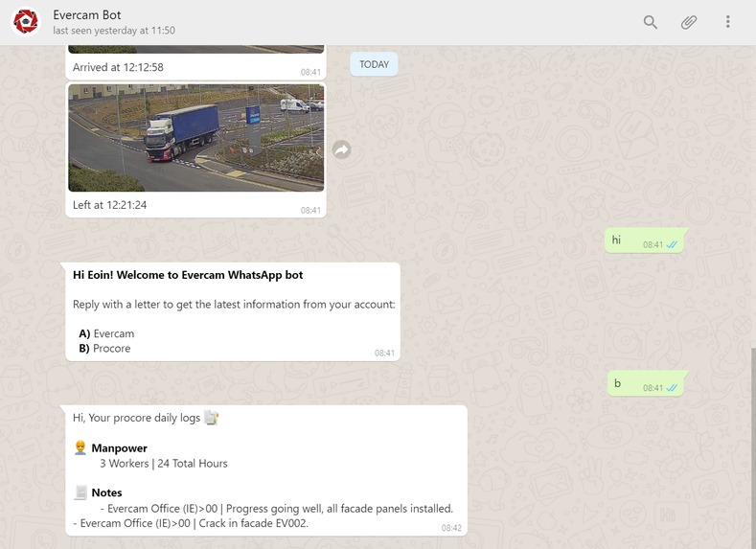Open the attachment paperclip menu
Image resolution: width=756 pixels, height=549 pixels.
[x=689, y=22]
